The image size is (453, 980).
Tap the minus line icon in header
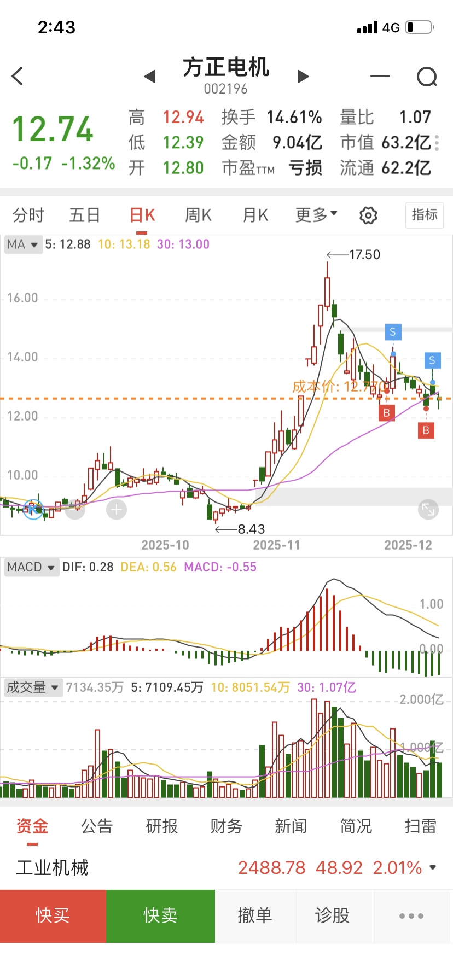click(380, 76)
